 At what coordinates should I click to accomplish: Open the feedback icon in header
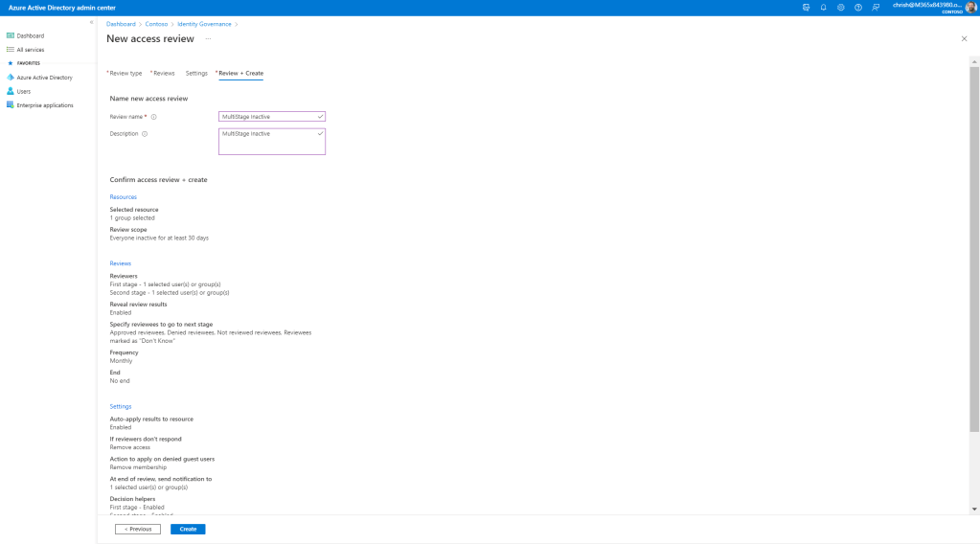click(x=876, y=7)
